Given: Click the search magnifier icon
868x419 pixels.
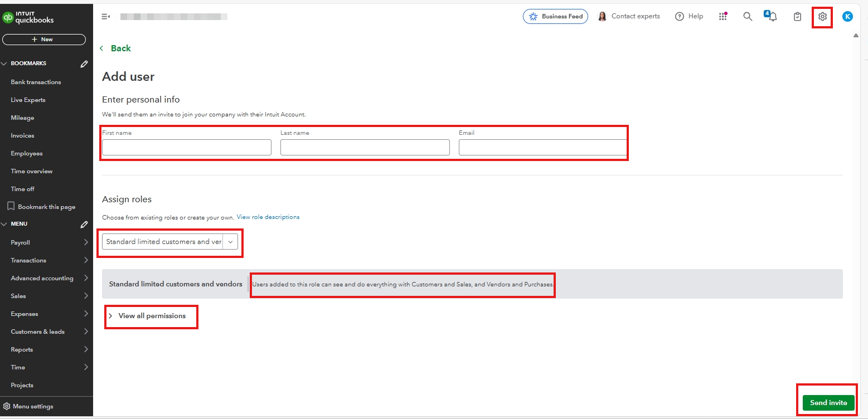Looking at the screenshot, I should click(x=748, y=17).
